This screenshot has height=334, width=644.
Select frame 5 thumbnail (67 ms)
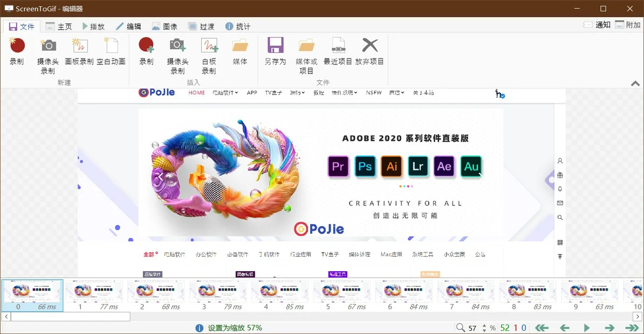342,295
